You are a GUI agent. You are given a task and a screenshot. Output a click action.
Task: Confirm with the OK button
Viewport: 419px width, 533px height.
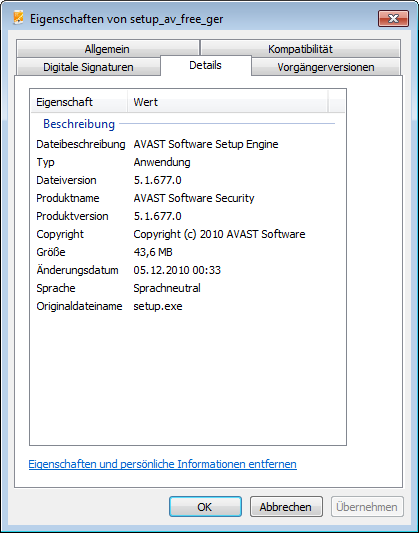(x=205, y=506)
